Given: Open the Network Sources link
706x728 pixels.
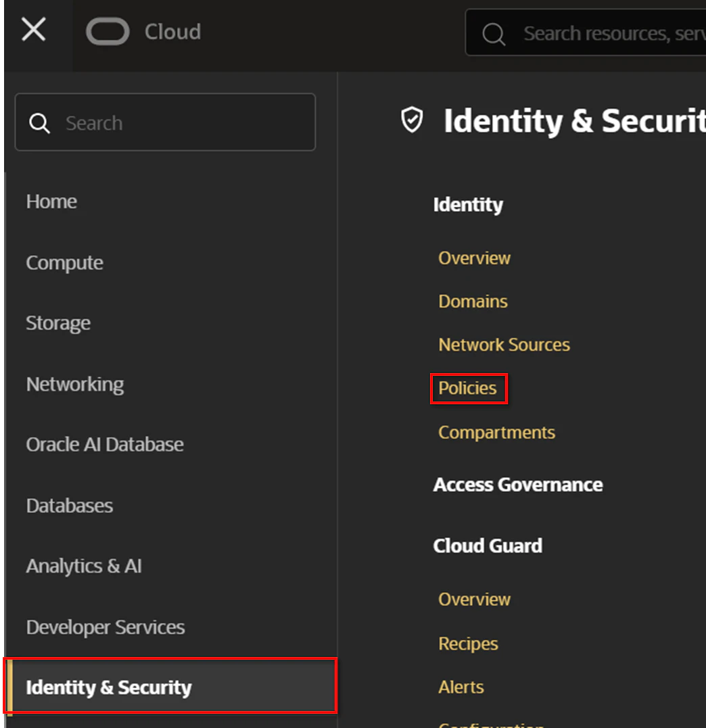Looking at the screenshot, I should (504, 345).
